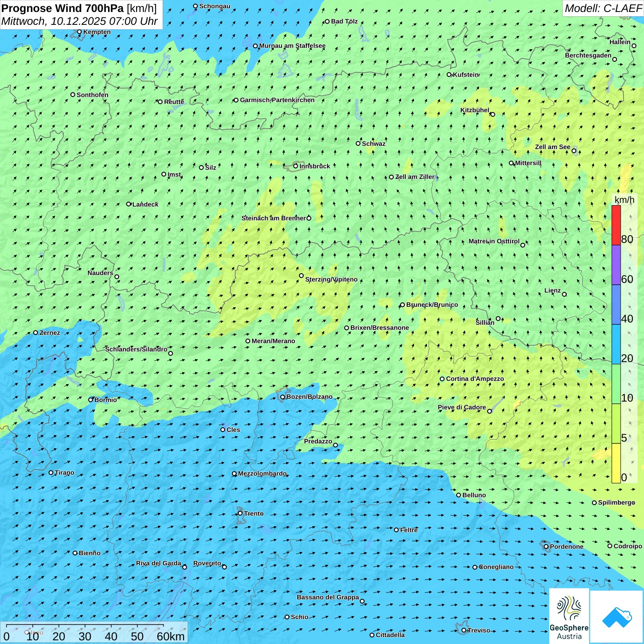Click the 'Modell: C-LAEF' label

coord(603,8)
